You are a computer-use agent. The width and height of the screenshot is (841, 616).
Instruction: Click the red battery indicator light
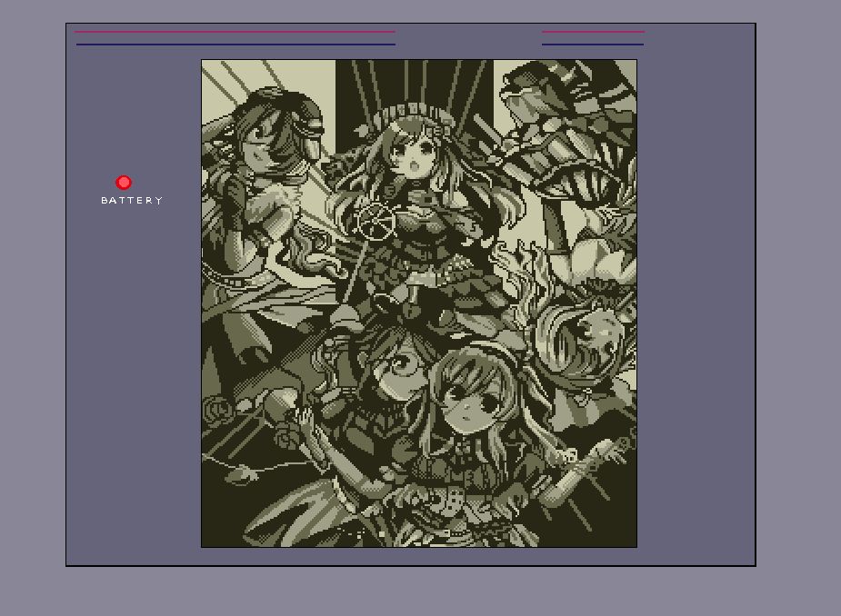click(124, 183)
